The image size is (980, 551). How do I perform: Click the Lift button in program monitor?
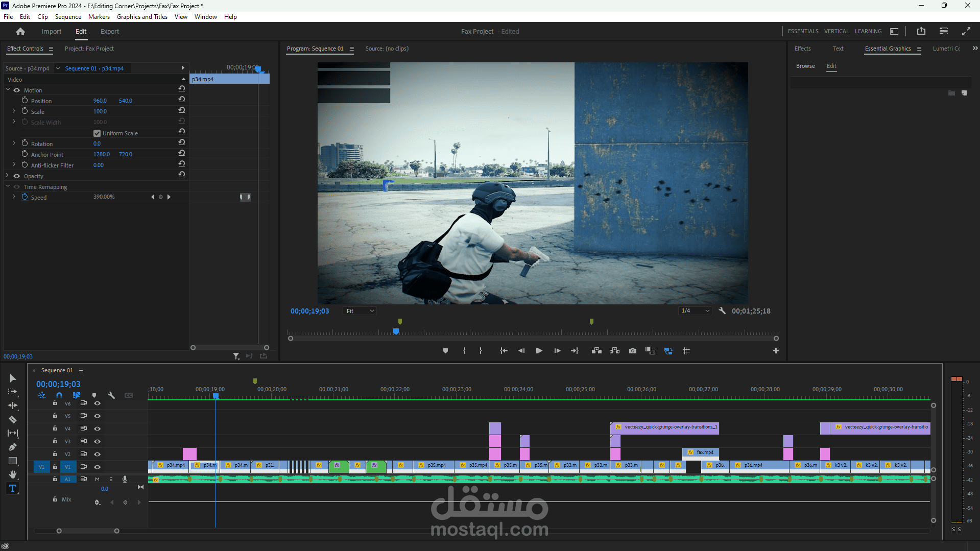596,351
